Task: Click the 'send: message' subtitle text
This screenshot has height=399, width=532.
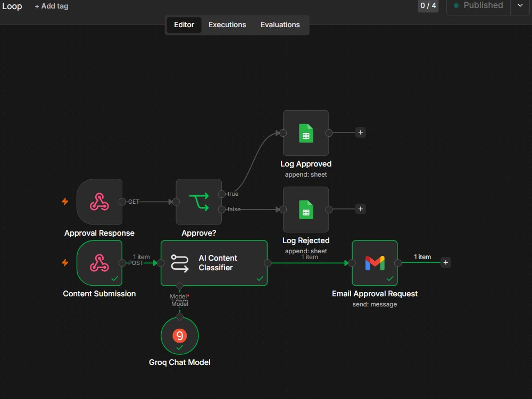Action: pos(375,304)
